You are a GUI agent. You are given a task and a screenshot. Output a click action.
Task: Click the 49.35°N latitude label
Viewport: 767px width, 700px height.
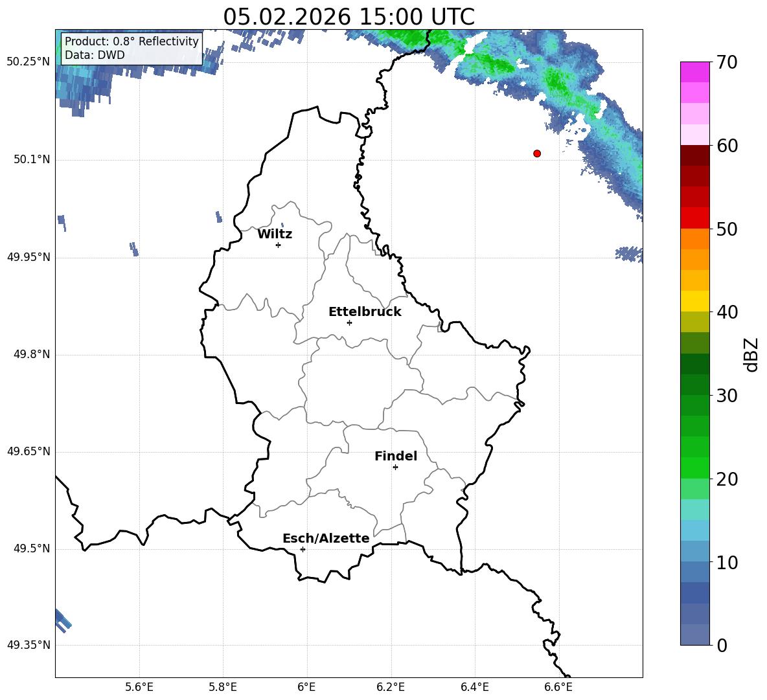point(29,645)
